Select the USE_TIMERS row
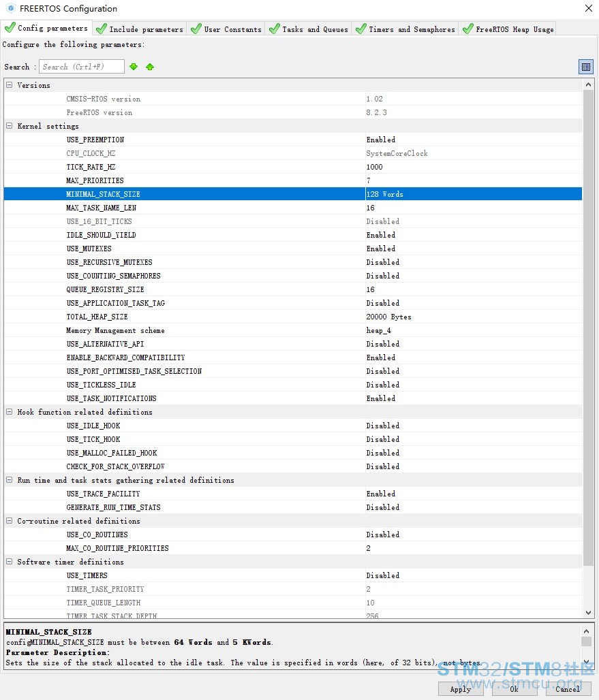The width and height of the screenshot is (599, 700). coord(292,575)
